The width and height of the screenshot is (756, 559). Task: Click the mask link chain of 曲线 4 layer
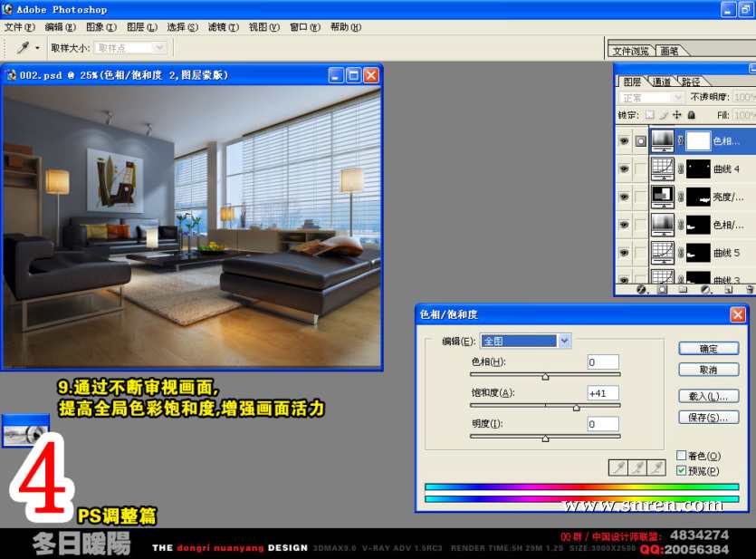pyautogui.click(x=680, y=169)
